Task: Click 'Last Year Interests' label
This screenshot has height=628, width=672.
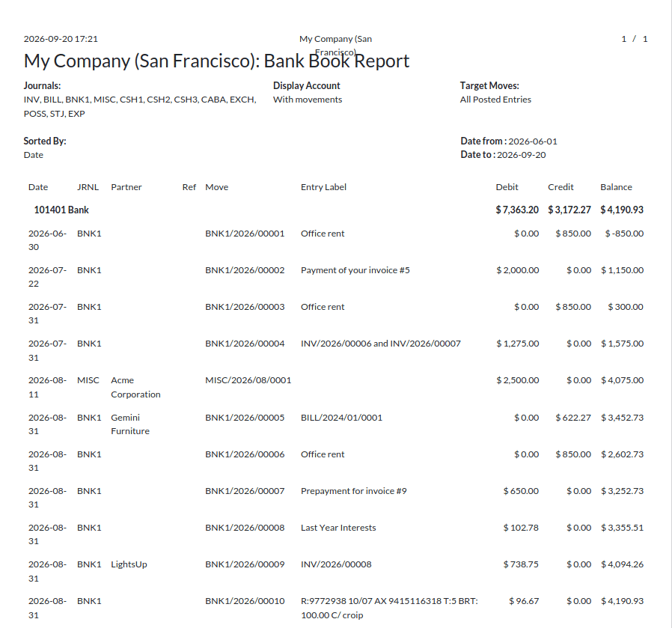Action: tap(338, 528)
